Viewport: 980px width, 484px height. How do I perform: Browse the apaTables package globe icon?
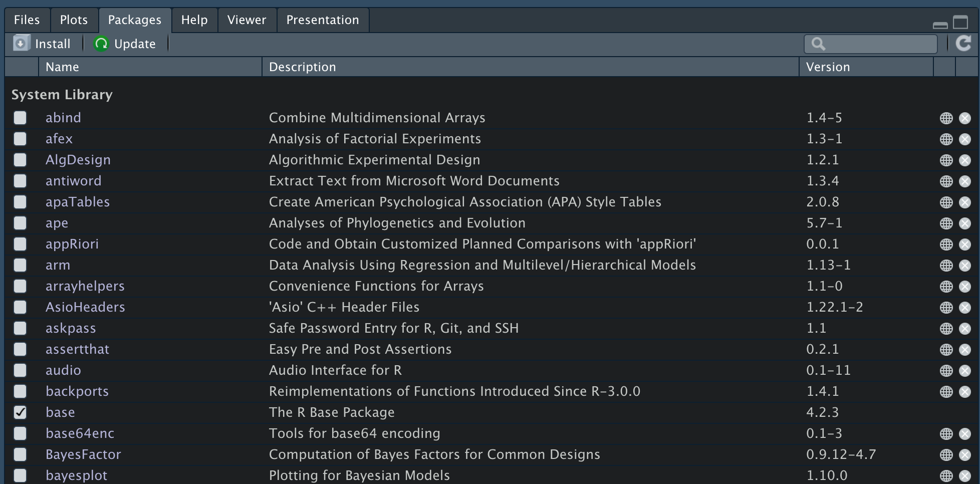[946, 202]
